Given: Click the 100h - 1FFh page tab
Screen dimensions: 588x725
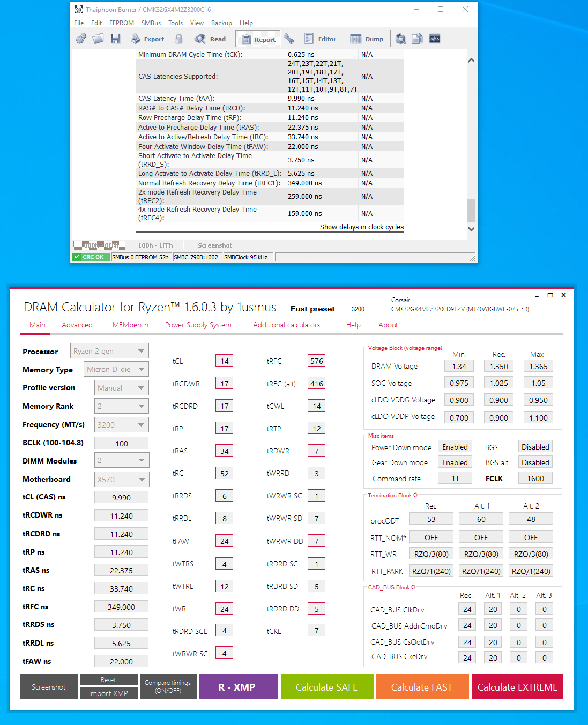Looking at the screenshot, I should (x=155, y=245).
